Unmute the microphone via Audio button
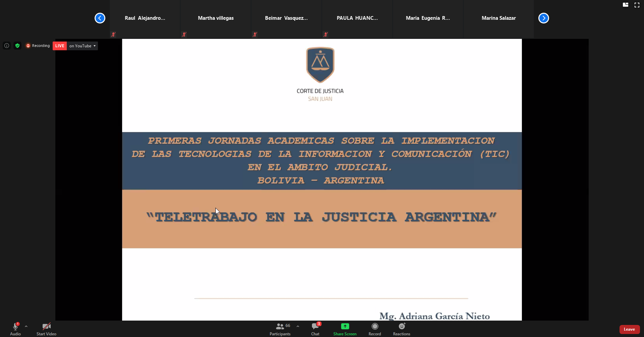This screenshot has height=337, width=644. [x=15, y=329]
